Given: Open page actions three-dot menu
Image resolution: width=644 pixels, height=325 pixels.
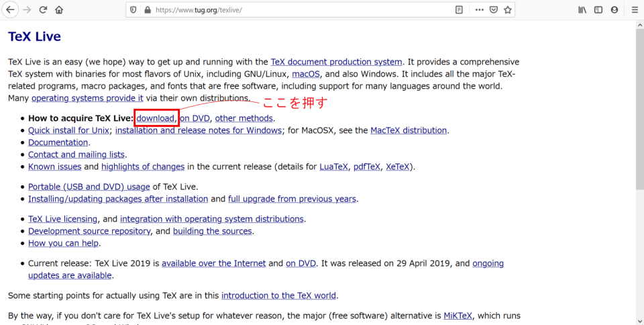Looking at the screenshot, I should tap(479, 10).
